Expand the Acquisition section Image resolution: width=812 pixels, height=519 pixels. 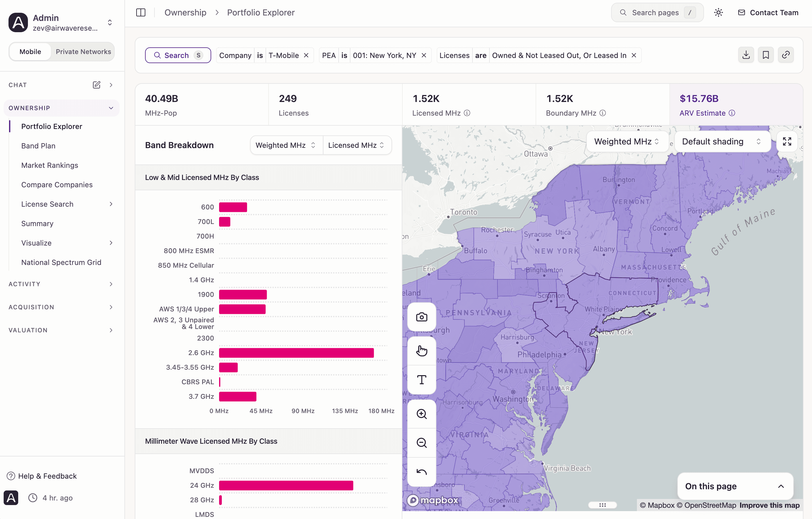(x=62, y=307)
